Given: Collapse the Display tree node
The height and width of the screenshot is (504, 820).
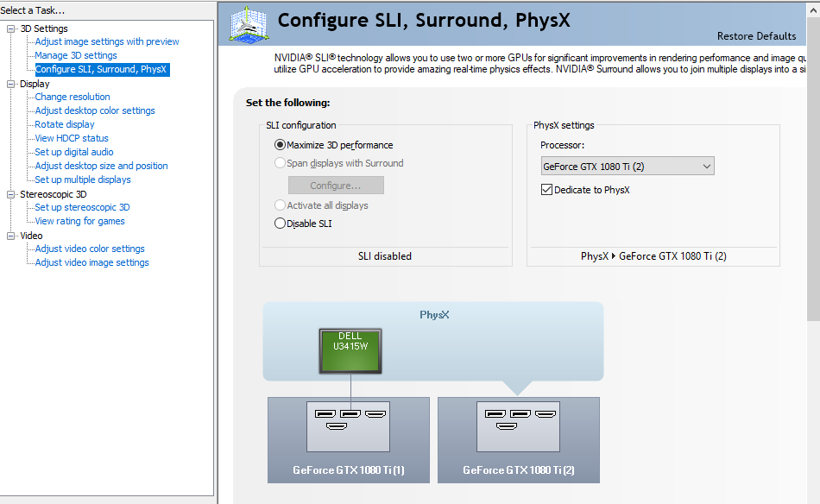Looking at the screenshot, I should pyautogui.click(x=10, y=85).
